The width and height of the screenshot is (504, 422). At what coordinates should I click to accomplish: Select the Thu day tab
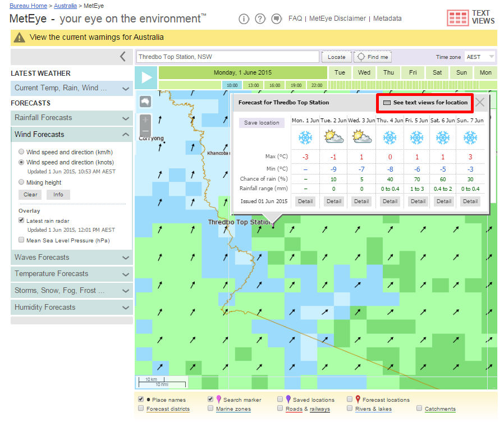pos(388,72)
